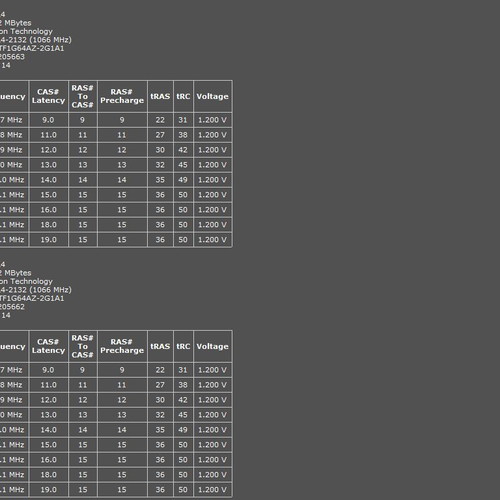
Task: Select Voltage header in the top table
Action: coord(212,96)
